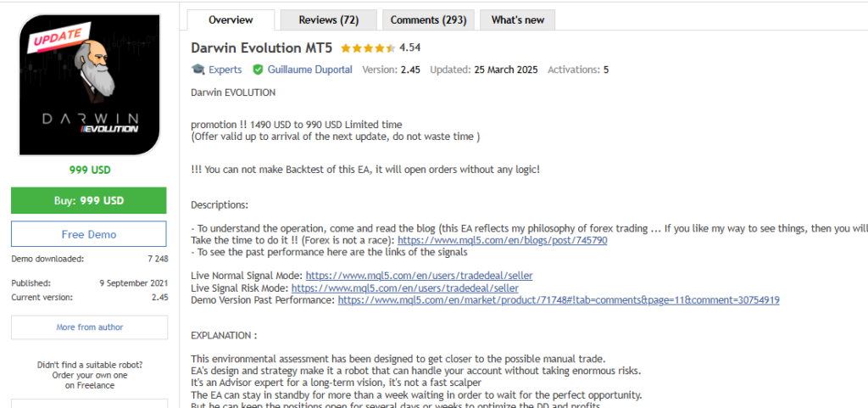Open More from author

90,327
